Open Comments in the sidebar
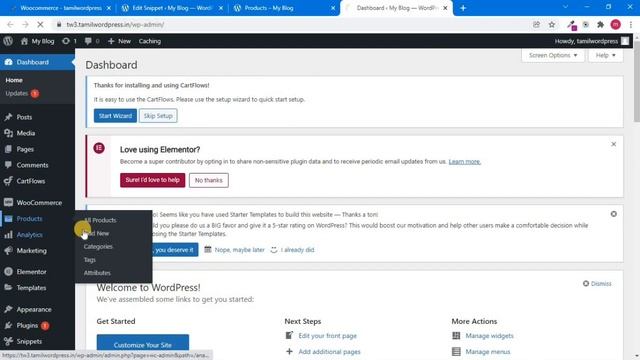 32,165
